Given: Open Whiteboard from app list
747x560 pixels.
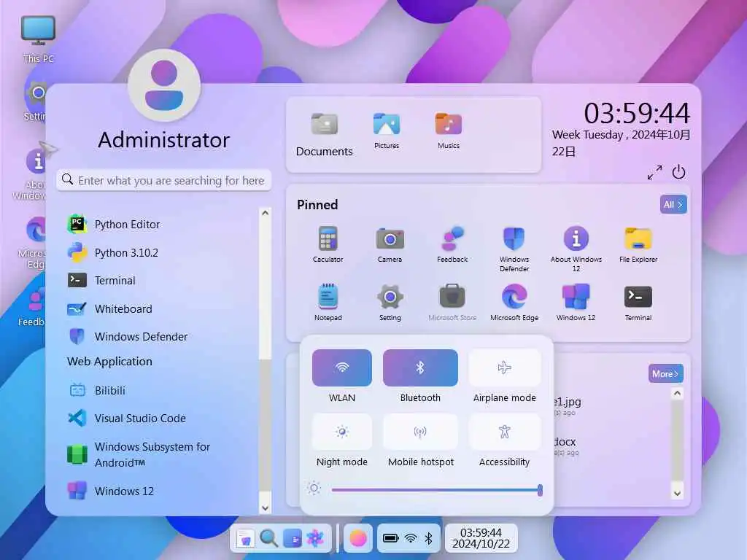Looking at the screenshot, I should (x=109, y=309).
